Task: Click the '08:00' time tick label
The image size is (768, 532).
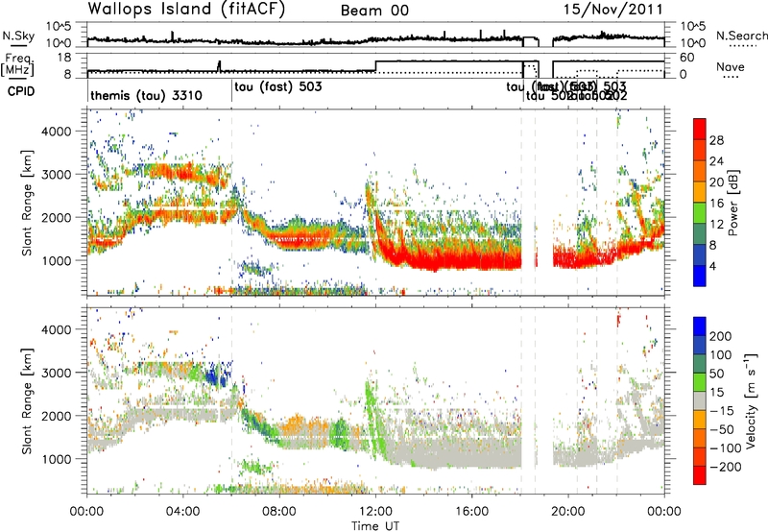Action: (279, 512)
